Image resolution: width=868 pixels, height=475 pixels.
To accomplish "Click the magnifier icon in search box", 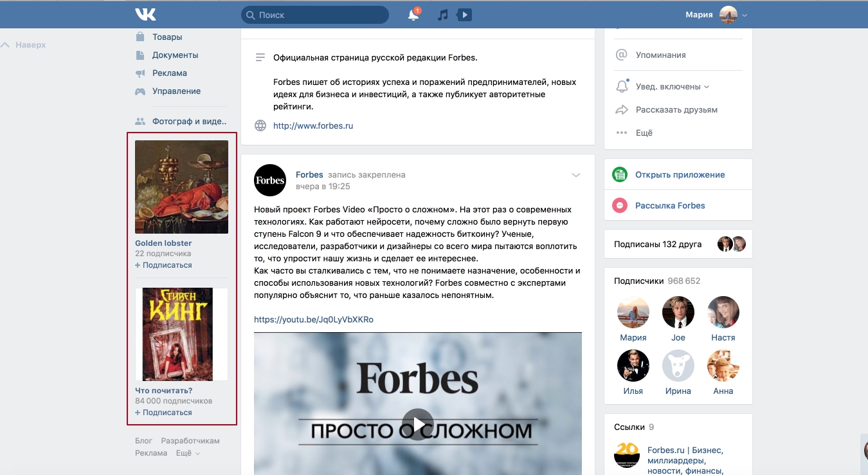I will pyautogui.click(x=250, y=15).
